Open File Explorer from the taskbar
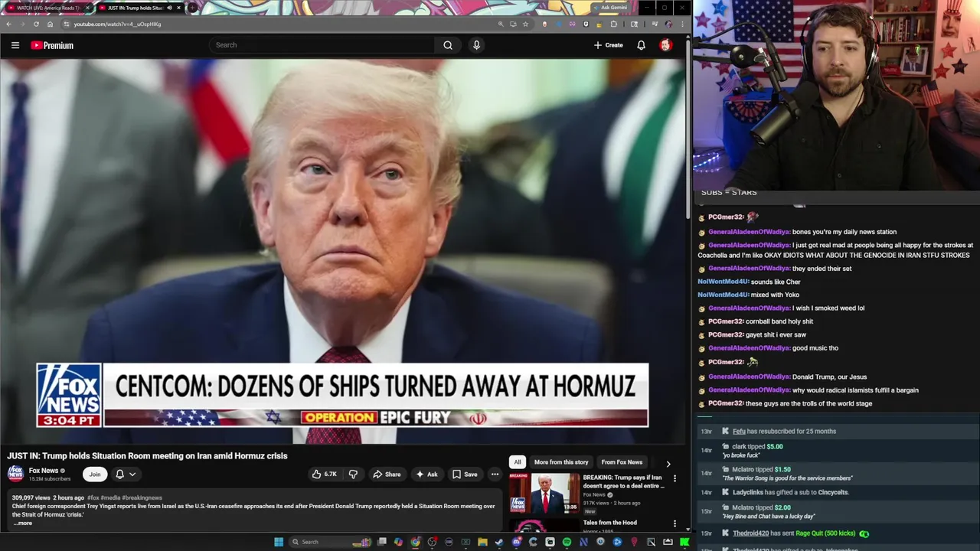The image size is (980, 551). coord(482,542)
